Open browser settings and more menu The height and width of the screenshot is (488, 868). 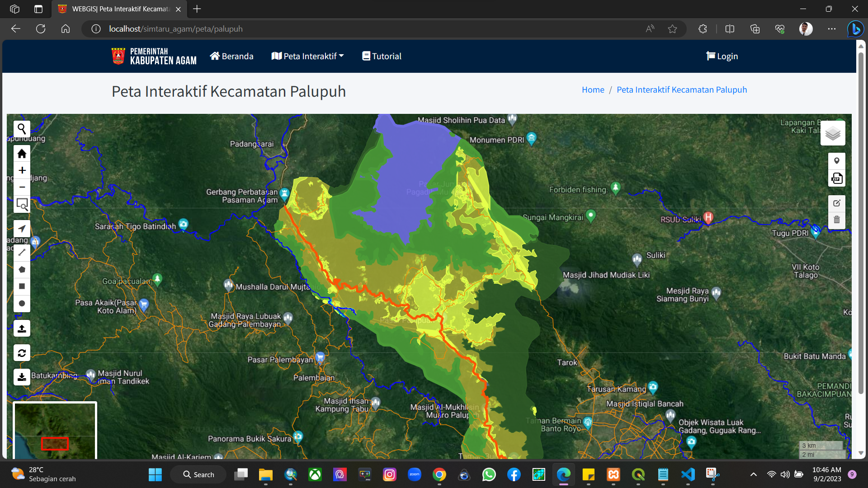point(831,29)
